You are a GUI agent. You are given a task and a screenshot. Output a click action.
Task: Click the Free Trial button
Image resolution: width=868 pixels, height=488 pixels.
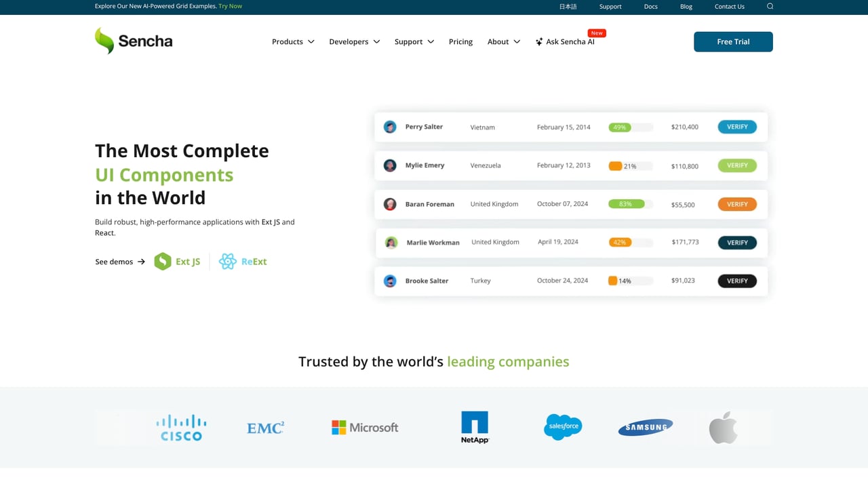tap(733, 41)
